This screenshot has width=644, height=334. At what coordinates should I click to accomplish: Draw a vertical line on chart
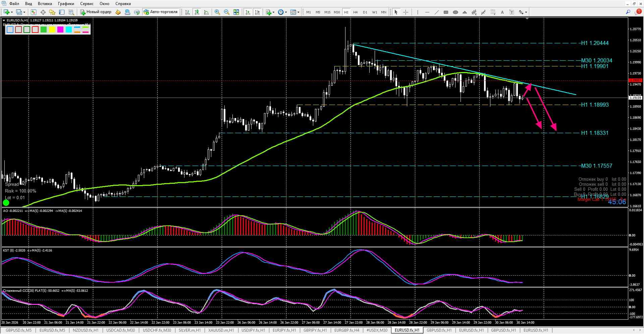point(418,12)
